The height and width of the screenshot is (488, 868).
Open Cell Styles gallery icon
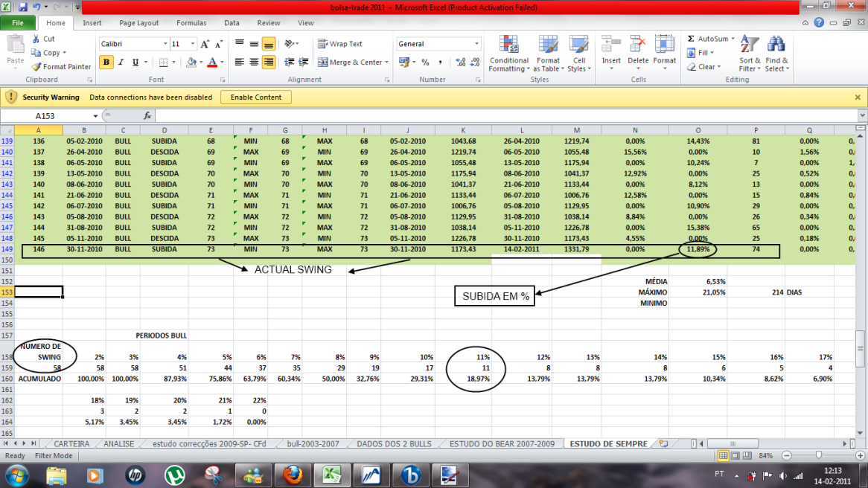[579, 45]
